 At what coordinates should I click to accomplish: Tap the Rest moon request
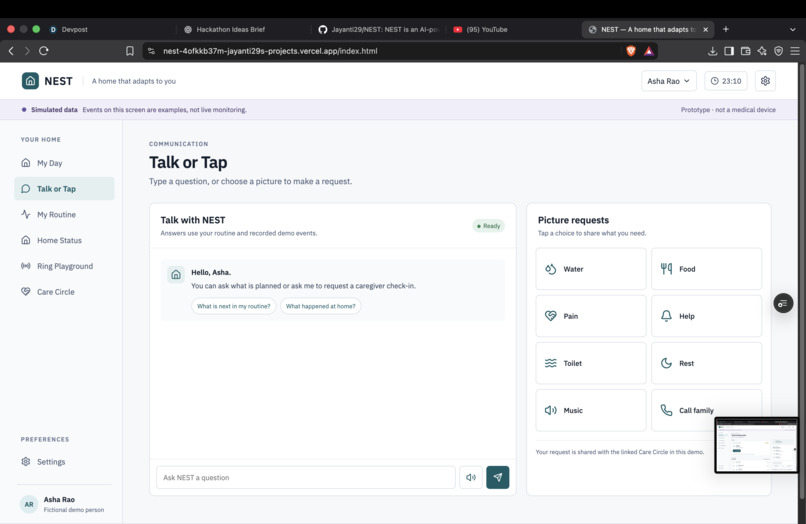pos(706,363)
